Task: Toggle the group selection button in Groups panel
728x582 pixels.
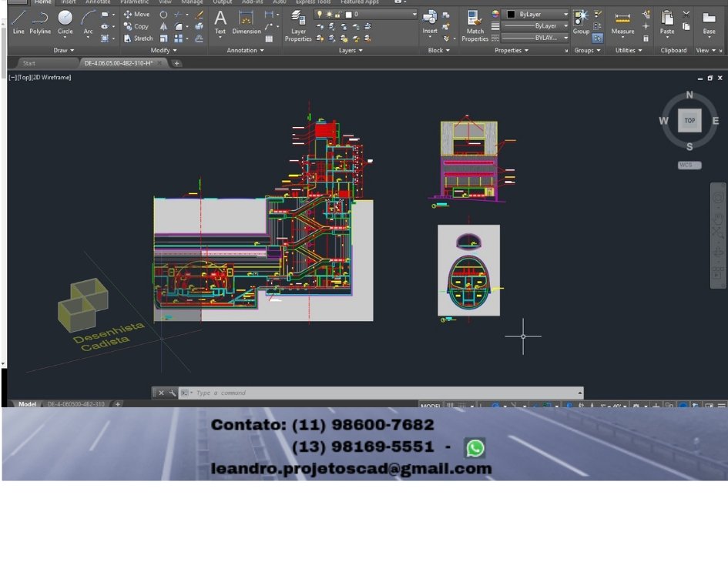Action: tap(598, 38)
